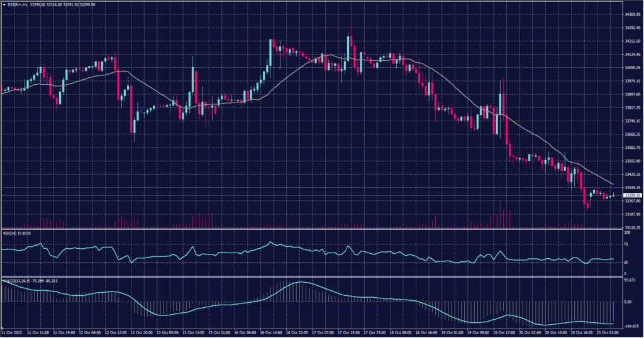Viewport: 644px width, 338px height.
Task: Open the triangle menu beside DJ30ft symbol
Action: point(4,6)
